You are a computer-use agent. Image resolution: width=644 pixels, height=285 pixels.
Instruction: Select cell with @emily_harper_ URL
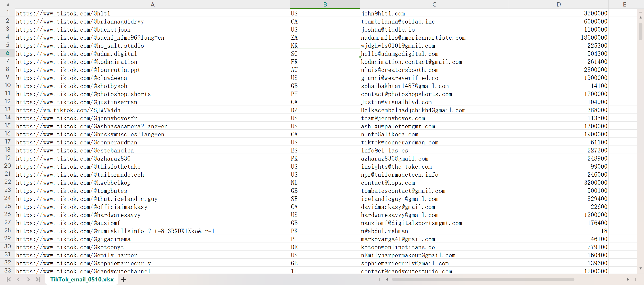[153, 255]
